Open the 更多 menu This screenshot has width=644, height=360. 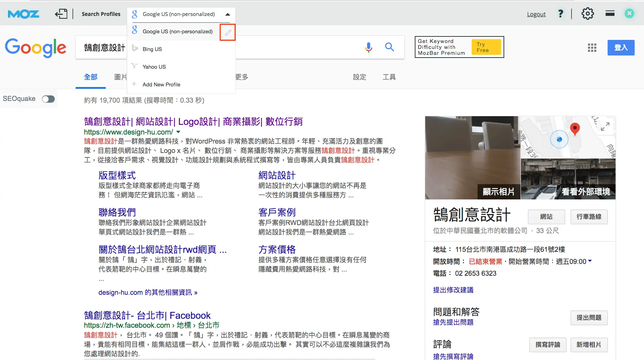(242, 77)
